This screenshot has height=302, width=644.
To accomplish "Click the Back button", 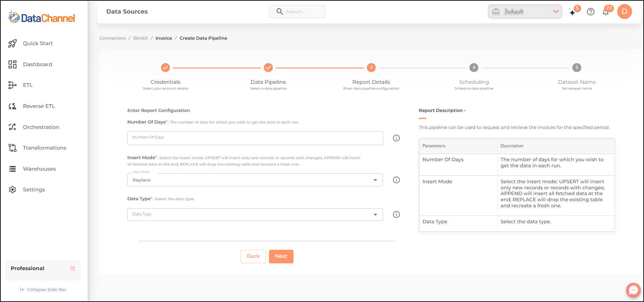I will click(253, 257).
